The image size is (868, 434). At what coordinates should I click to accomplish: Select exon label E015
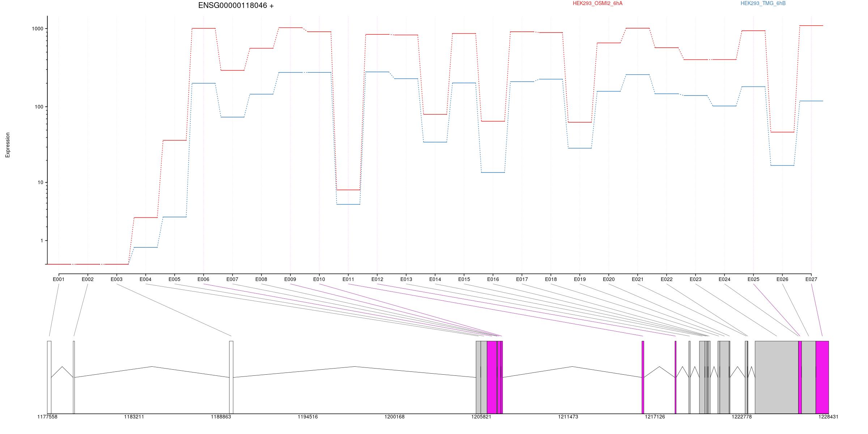point(464,279)
